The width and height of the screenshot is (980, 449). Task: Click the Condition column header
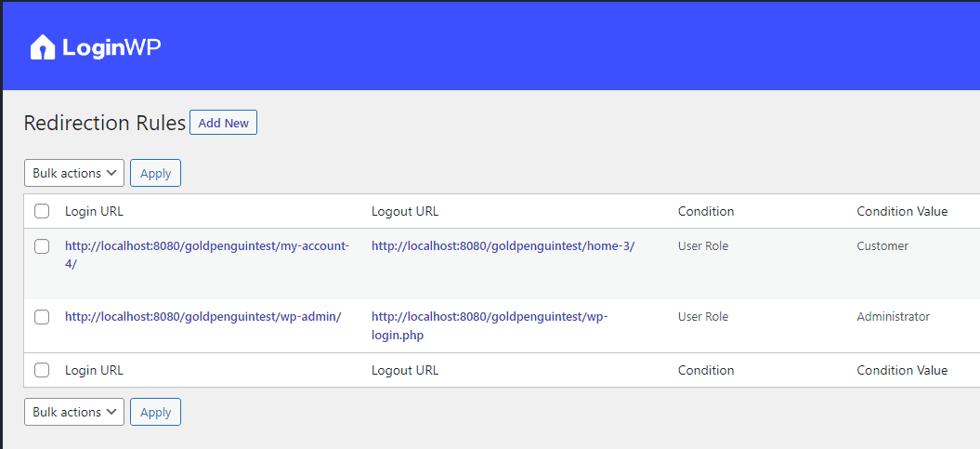(706, 211)
